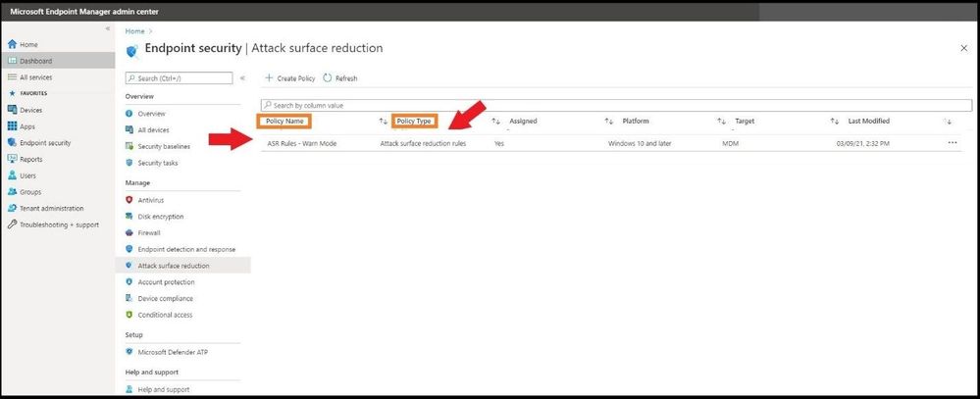This screenshot has height=399, width=980.
Task: Click the Refresh button label
Action: 346,78
